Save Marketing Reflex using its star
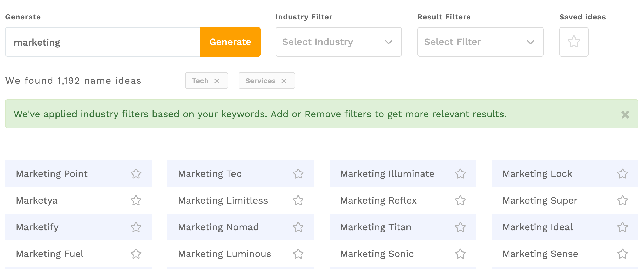The height and width of the screenshot is (269, 644). tap(460, 200)
